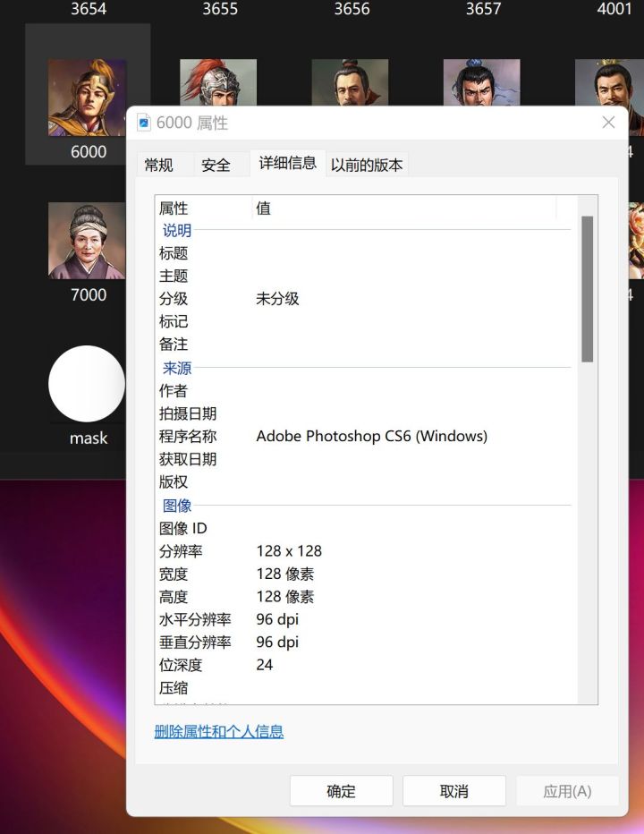Select the white circle mask thumbnail
Screen dimensions: 644x834
[88, 384]
